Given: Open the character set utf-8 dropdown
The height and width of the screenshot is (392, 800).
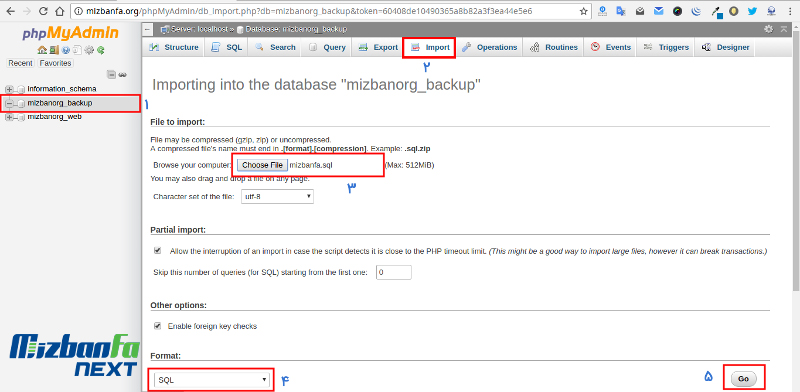Looking at the screenshot, I should click(x=277, y=196).
